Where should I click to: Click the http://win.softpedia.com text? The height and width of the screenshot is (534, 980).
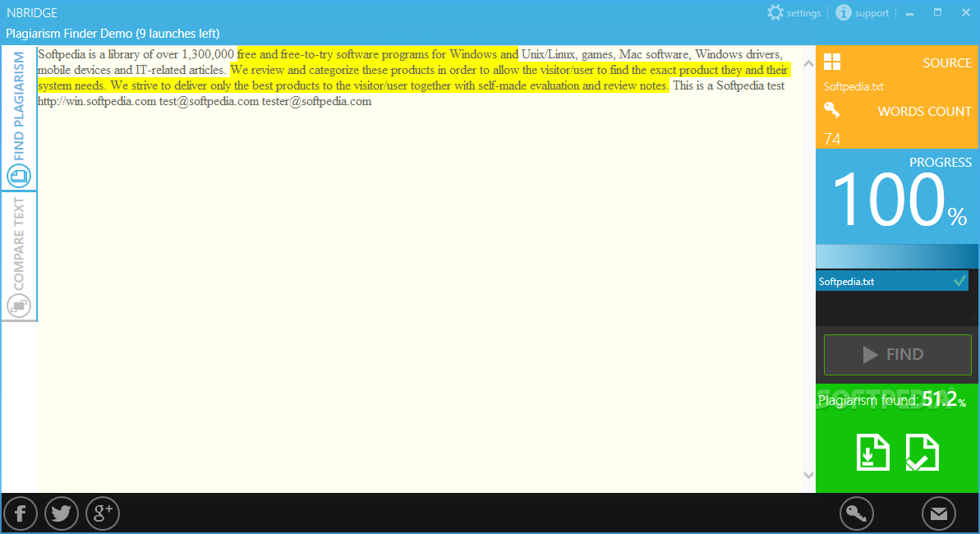point(96,101)
